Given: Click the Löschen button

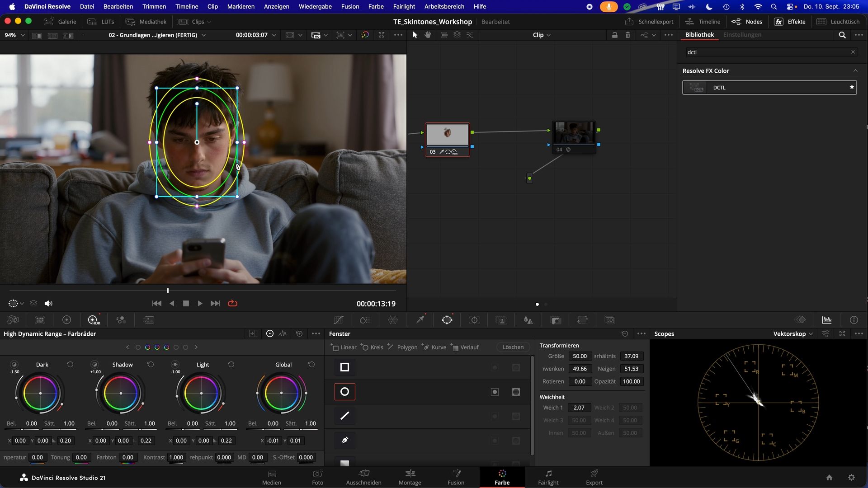Looking at the screenshot, I should (x=513, y=347).
